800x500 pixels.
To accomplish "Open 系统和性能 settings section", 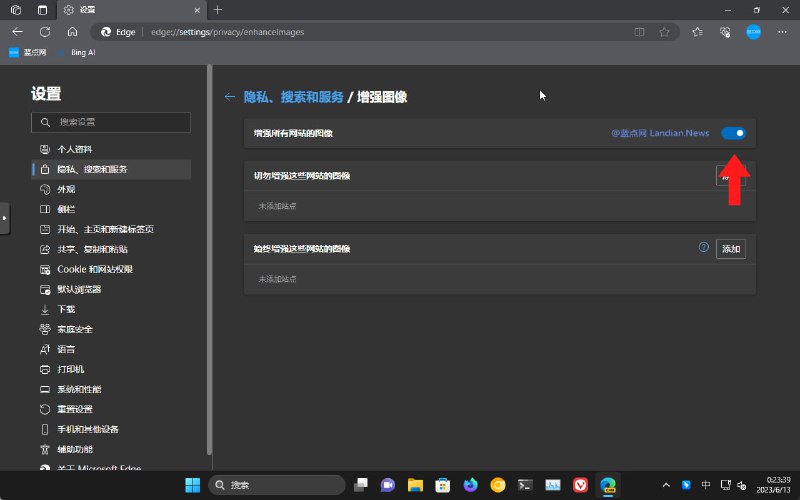I will 111,389.
